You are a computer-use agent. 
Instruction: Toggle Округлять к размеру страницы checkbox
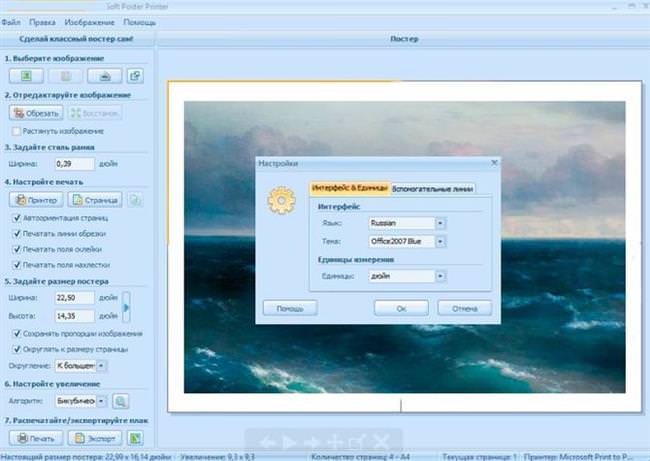17,349
